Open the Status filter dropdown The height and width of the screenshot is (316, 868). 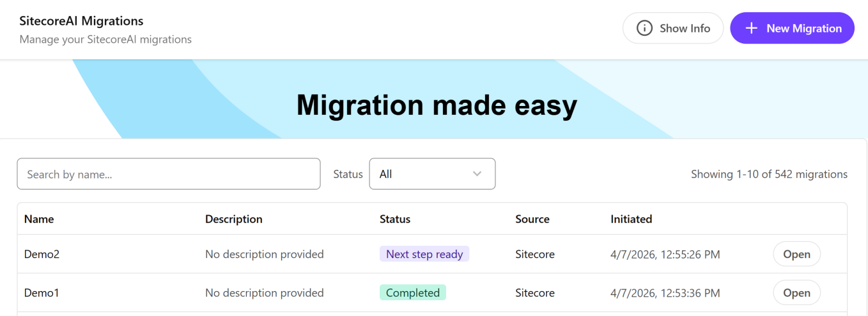tap(432, 174)
